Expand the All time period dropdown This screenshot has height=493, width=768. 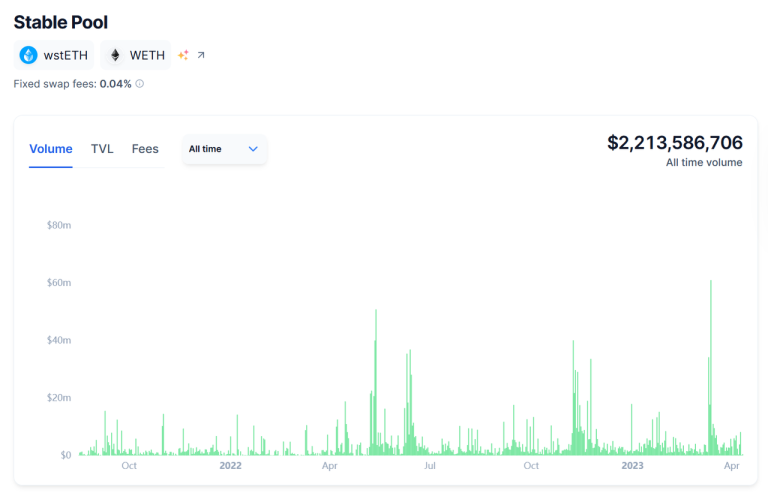pos(224,149)
